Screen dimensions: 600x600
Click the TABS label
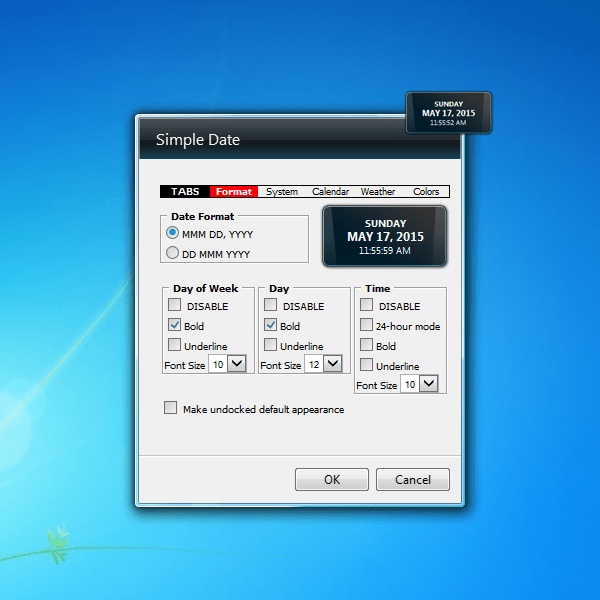pyautogui.click(x=185, y=192)
